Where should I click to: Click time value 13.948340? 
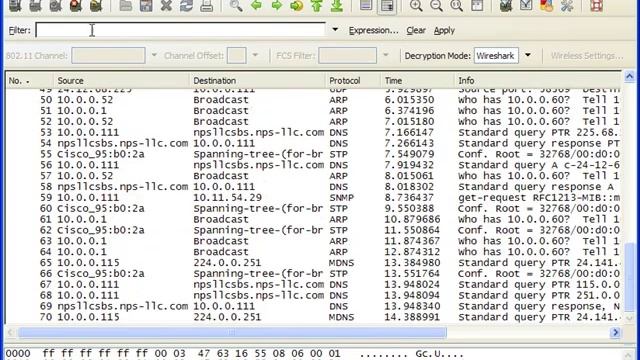(x=412, y=306)
